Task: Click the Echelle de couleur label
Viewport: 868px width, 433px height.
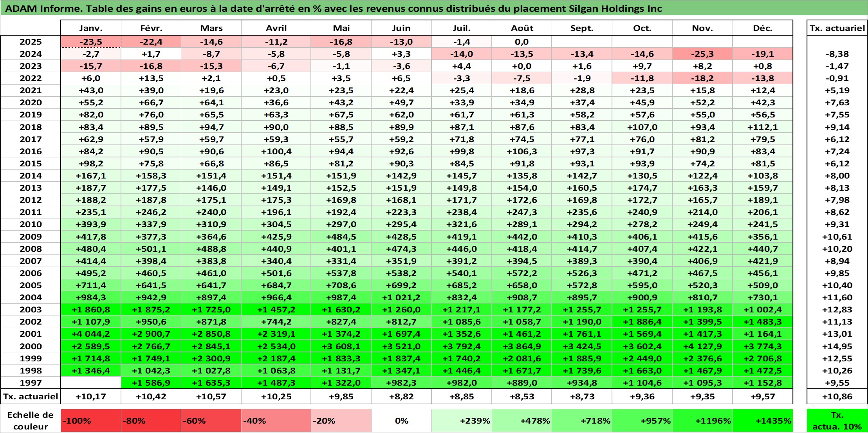Action: tap(31, 420)
